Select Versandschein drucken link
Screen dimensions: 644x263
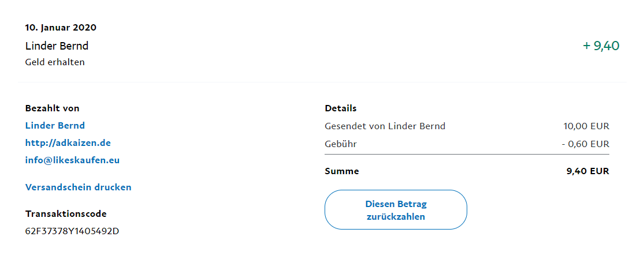(x=78, y=187)
